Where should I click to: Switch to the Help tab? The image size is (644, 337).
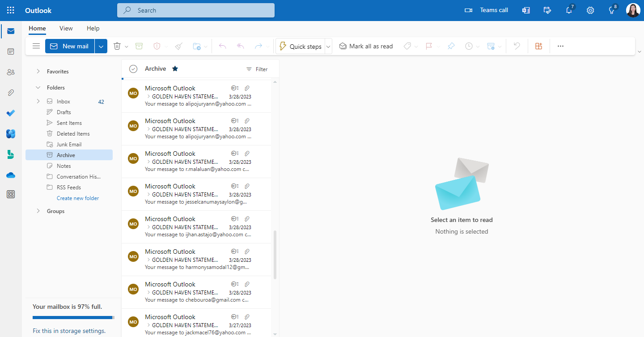pyautogui.click(x=93, y=28)
